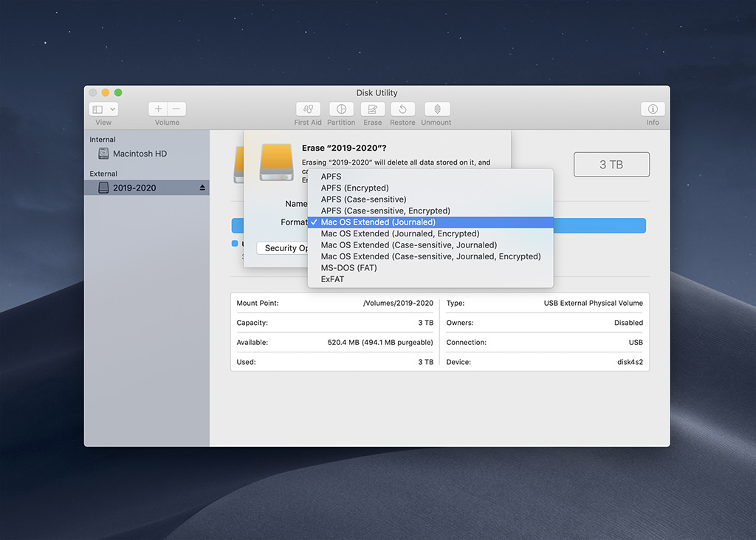The image size is (756, 540).
Task: Select Macintosh HD in sidebar
Action: click(x=147, y=154)
